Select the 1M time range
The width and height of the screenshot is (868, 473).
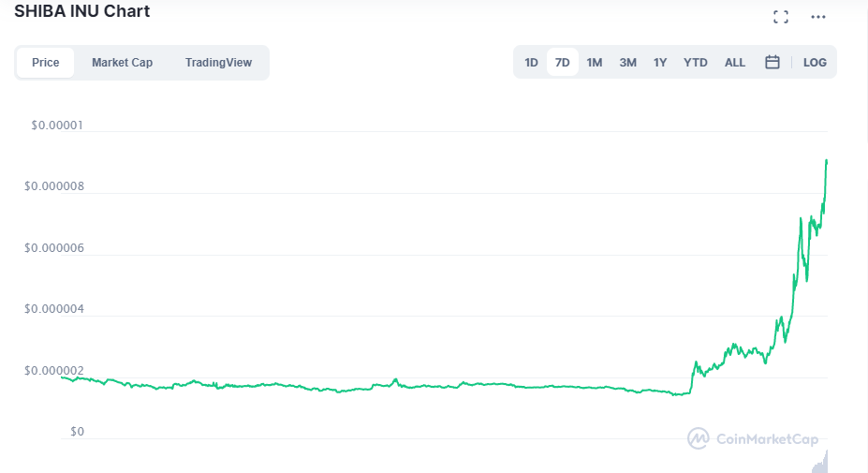pos(594,63)
